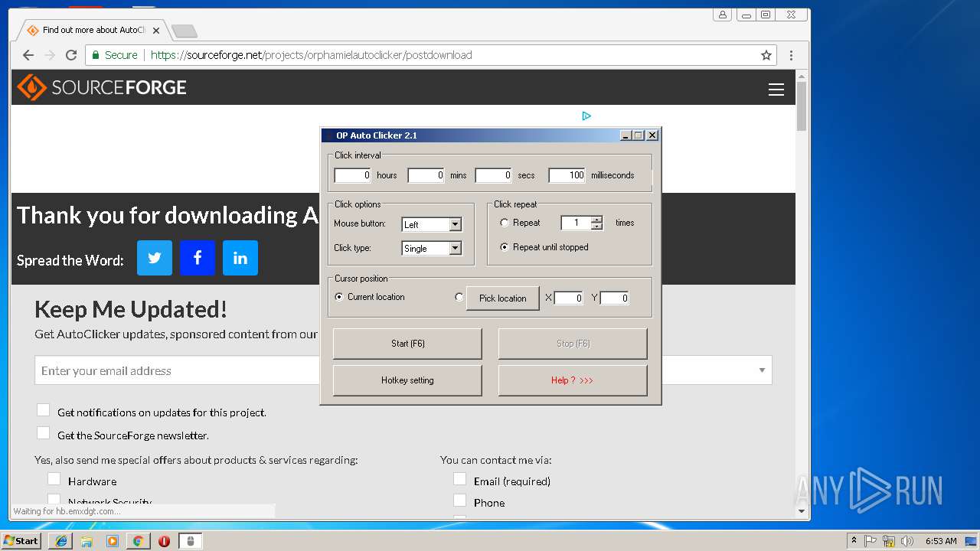980x551 pixels.
Task: Open the Help ? >>> button
Action: coord(573,380)
